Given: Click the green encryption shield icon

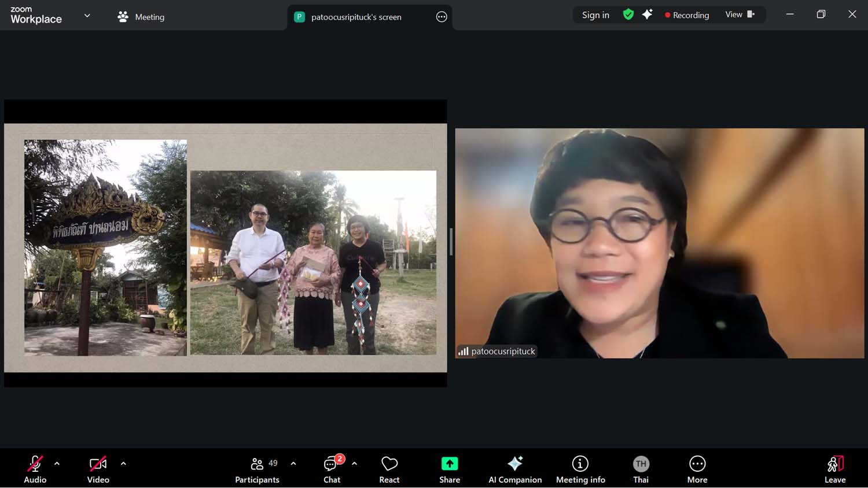Looking at the screenshot, I should pyautogui.click(x=628, y=14).
